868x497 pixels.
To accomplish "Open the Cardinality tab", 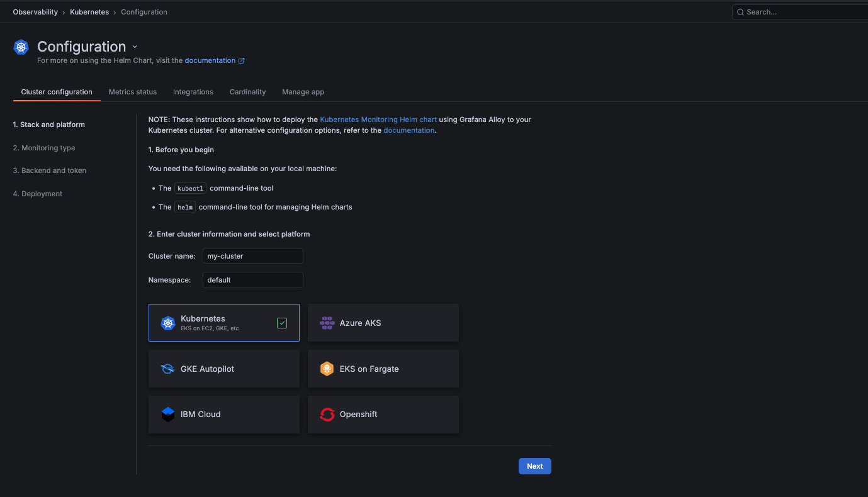I will click(x=247, y=92).
